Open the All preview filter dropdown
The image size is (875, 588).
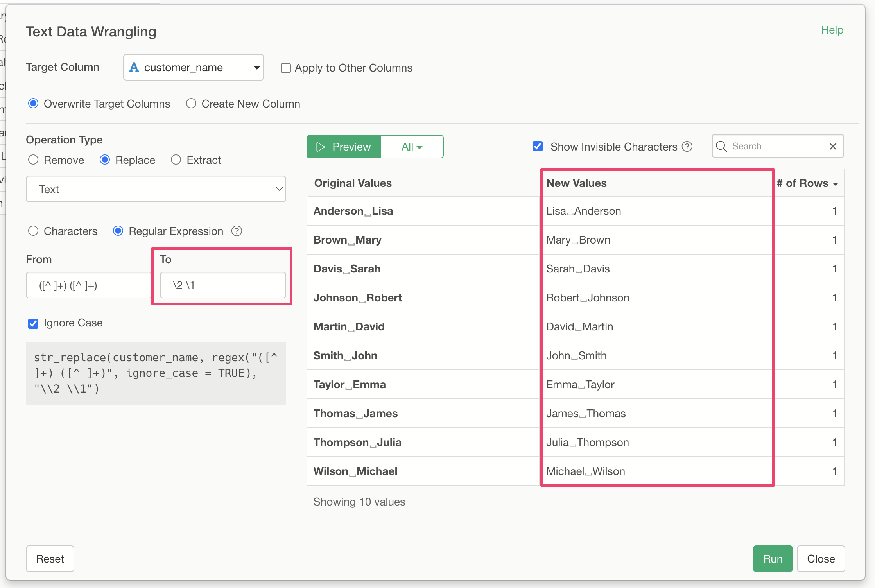[412, 147]
